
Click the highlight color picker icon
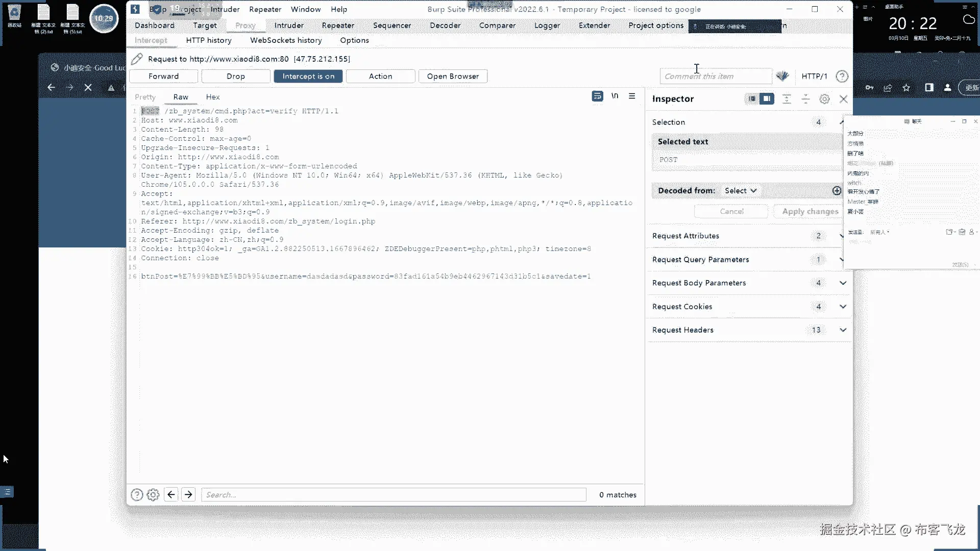782,76
